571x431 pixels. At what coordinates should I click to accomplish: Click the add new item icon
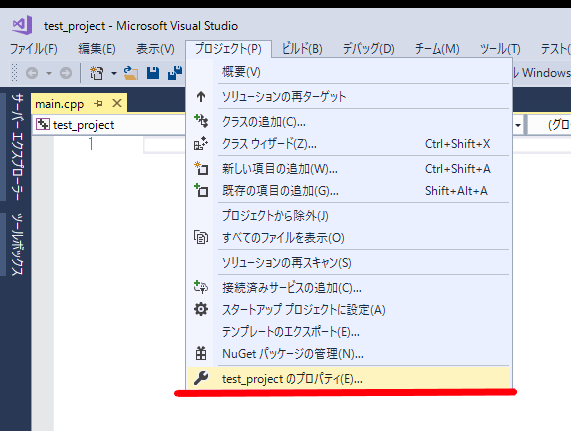(201, 168)
